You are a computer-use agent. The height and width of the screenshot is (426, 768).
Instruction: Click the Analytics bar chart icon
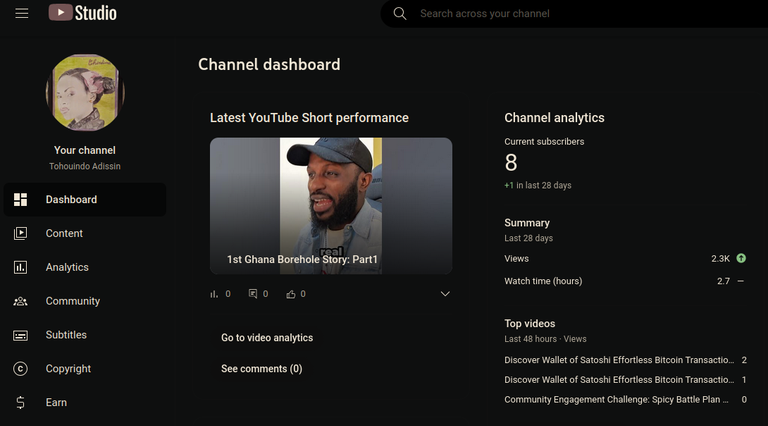click(21, 267)
